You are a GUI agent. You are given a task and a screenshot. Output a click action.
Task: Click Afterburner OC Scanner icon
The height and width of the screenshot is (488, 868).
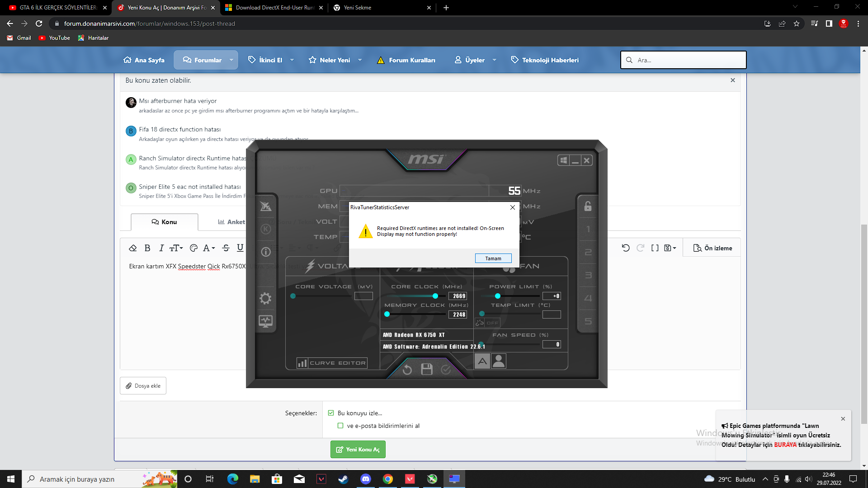coord(266,206)
